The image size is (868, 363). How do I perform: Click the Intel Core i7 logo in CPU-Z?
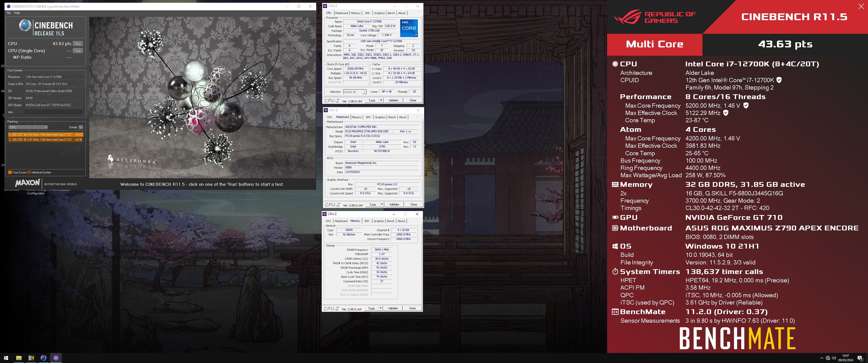409,28
